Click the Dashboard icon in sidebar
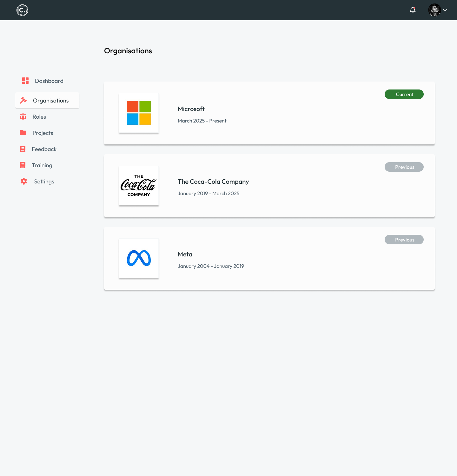The image size is (457, 476). (x=25, y=81)
